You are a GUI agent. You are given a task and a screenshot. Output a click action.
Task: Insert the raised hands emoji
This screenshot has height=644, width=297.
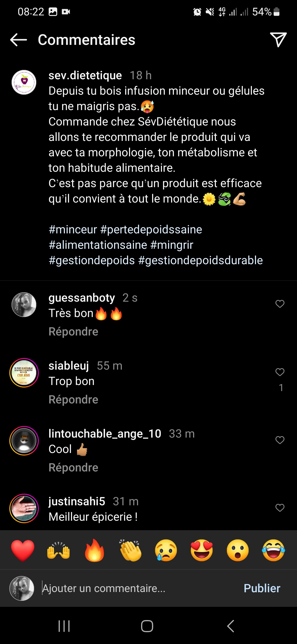(x=59, y=550)
